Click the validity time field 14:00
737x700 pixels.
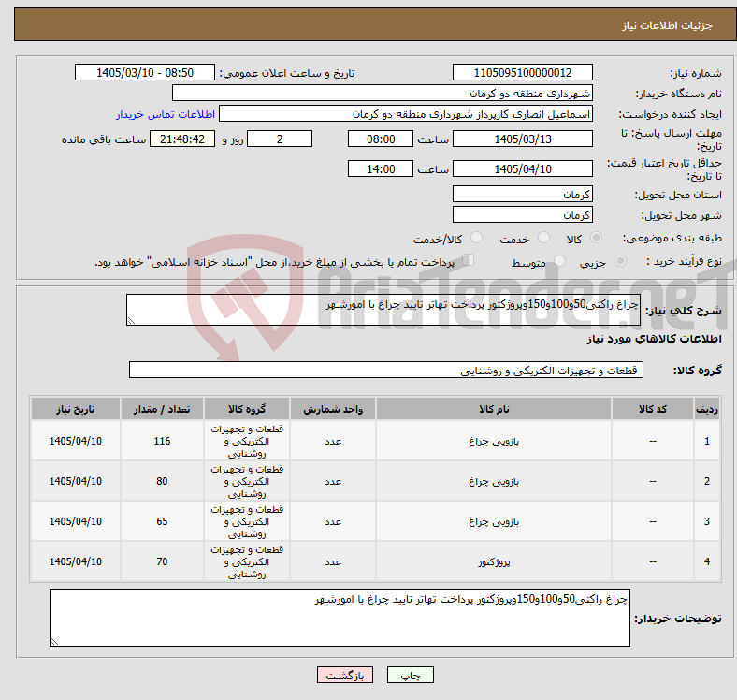coord(381,168)
